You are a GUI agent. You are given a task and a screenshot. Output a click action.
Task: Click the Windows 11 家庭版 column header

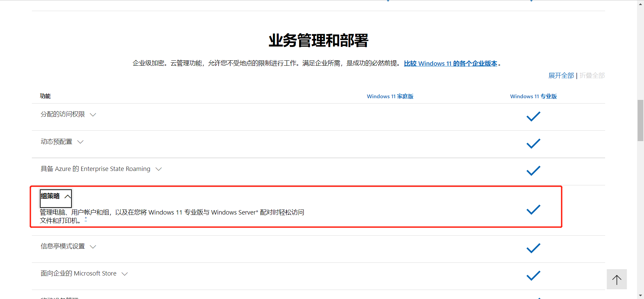[390, 96]
